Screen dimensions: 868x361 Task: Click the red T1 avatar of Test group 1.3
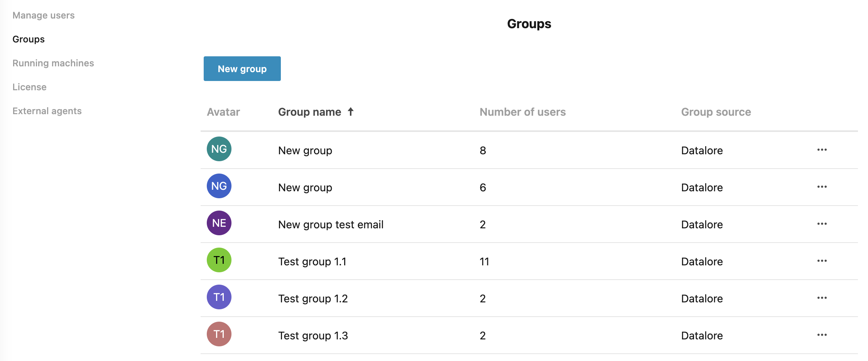(x=219, y=334)
